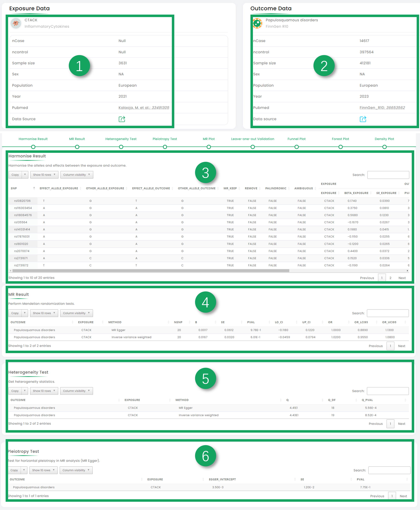Jump to MR Result section
The width and height of the screenshot is (420, 510).
tap(77, 139)
